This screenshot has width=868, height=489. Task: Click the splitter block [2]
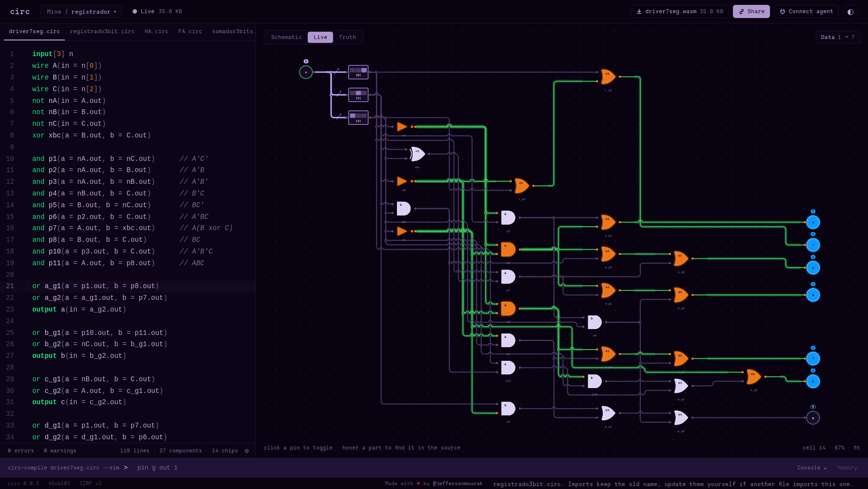tap(358, 117)
